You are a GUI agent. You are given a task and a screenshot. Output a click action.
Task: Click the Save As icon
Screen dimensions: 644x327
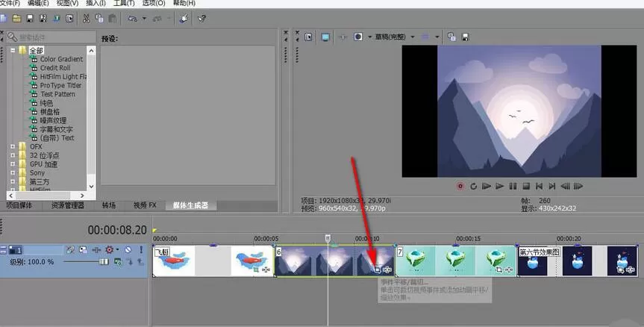(x=43, y=19)
